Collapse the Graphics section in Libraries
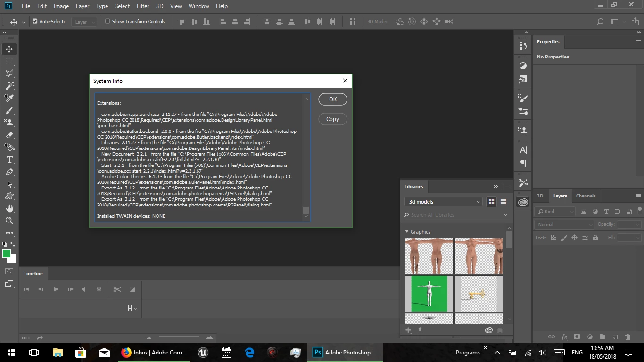The width and height of the screenshot is (644, 362). tap(407, 231)
